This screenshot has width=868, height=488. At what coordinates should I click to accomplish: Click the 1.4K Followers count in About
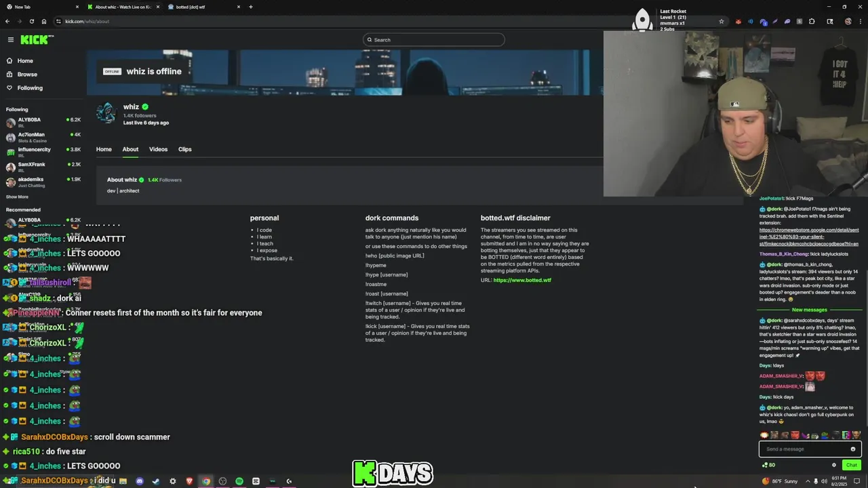click(x=165, y=180)
